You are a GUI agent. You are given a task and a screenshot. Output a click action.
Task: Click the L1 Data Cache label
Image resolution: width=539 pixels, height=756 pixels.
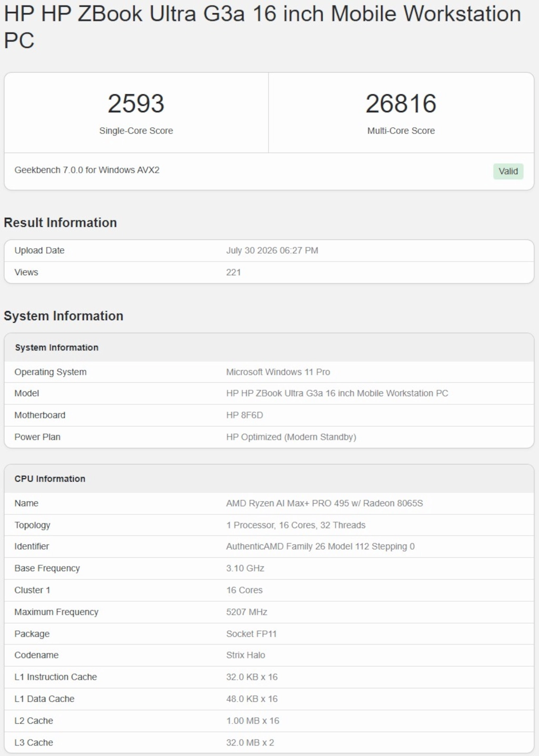(44, 699)
